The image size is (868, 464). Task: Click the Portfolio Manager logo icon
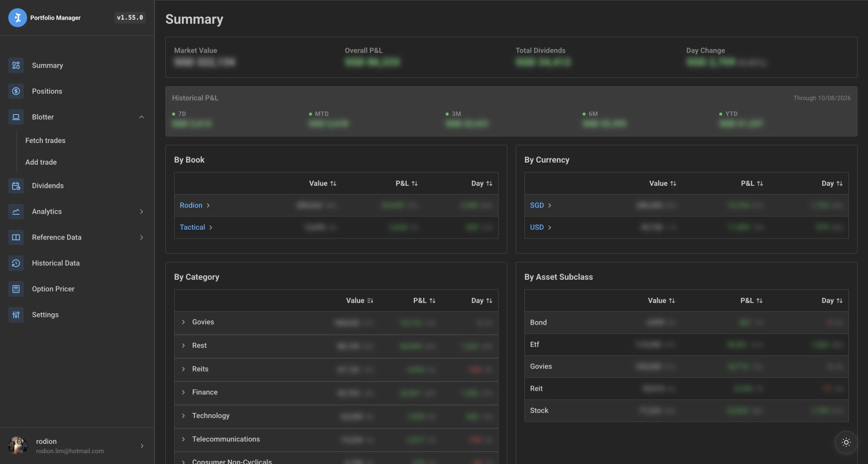17,18
